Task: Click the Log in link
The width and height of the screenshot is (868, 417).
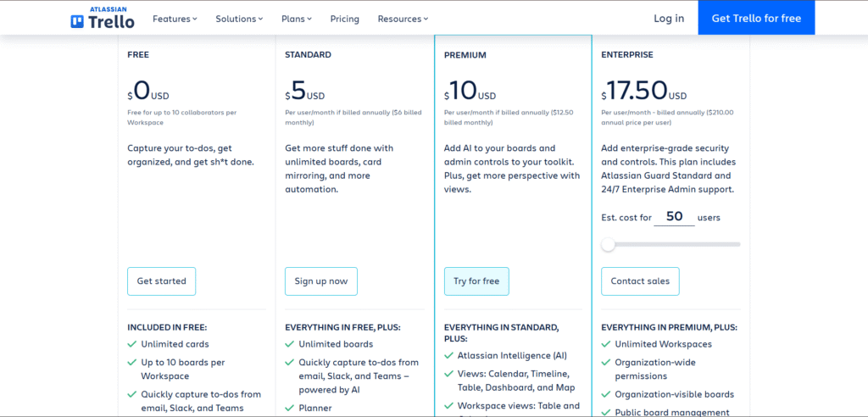Action: click(x=669, y=19)
